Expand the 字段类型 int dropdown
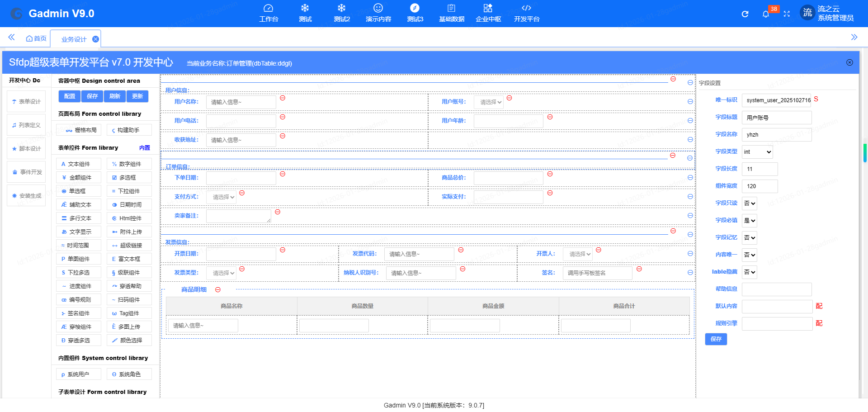Viewport: 868px width, 412px height. click(757, 152)
